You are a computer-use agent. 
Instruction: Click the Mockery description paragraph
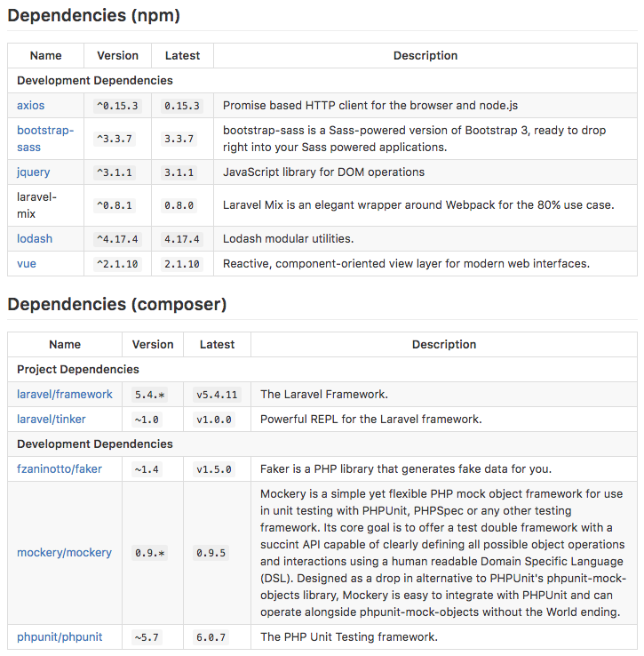coord(443,553)
